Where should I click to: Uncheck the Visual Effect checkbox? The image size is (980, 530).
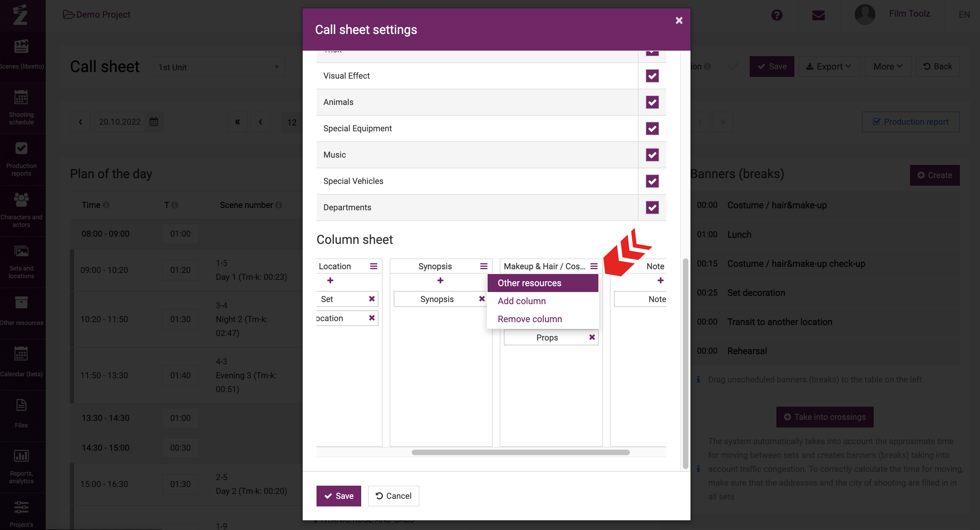pos(652,76)
